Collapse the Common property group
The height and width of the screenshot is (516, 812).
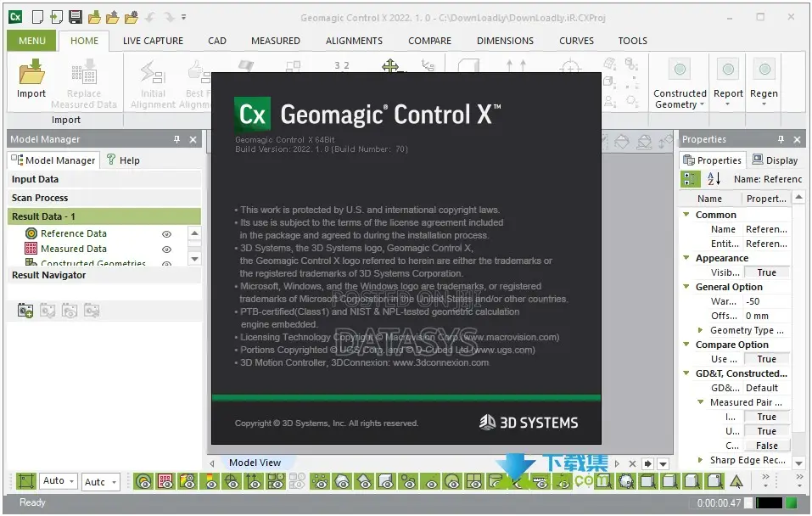click(686, 215)
